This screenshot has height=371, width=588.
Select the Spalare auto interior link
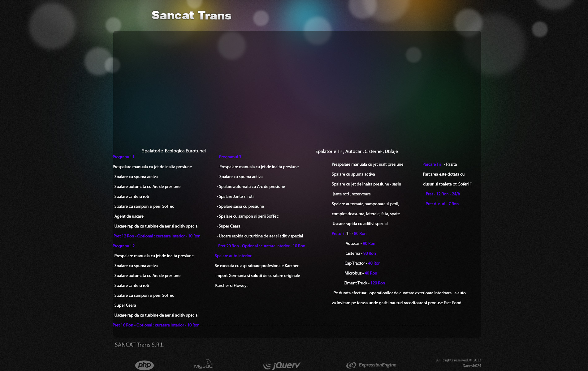[x=233, y=256]
